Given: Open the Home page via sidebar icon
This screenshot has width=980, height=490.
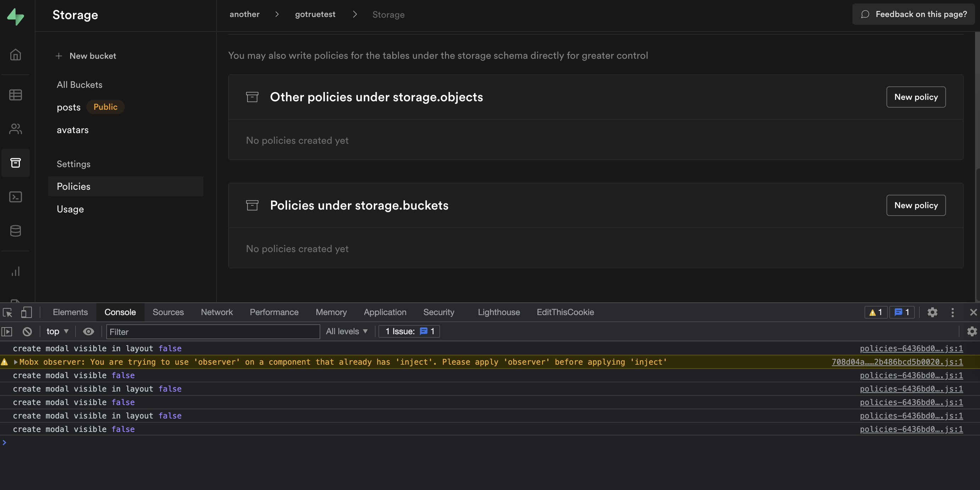Looking at the screenshot, I should click(16, 55).
